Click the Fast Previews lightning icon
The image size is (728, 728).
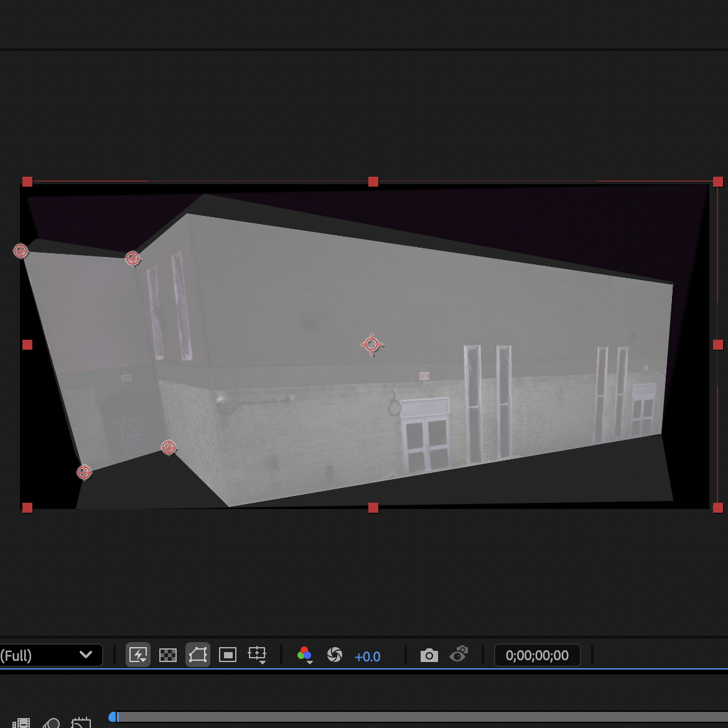(x=138, y=655)
